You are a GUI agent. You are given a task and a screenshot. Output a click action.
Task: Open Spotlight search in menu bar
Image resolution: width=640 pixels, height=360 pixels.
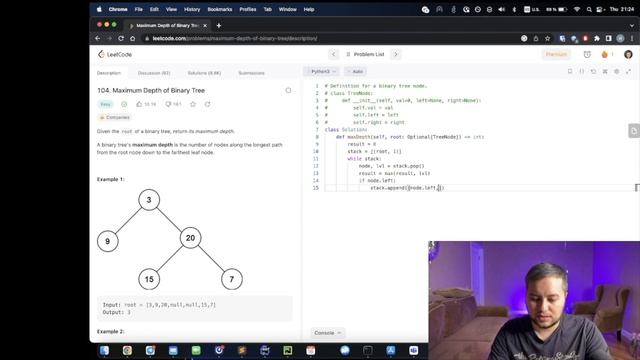pos(589,9)
